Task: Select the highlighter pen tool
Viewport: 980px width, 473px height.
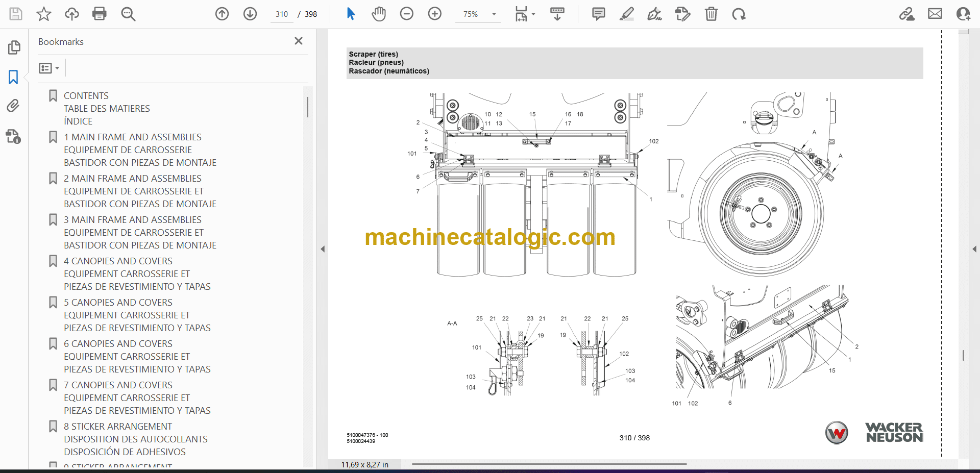Action: [x=626, y=14]
